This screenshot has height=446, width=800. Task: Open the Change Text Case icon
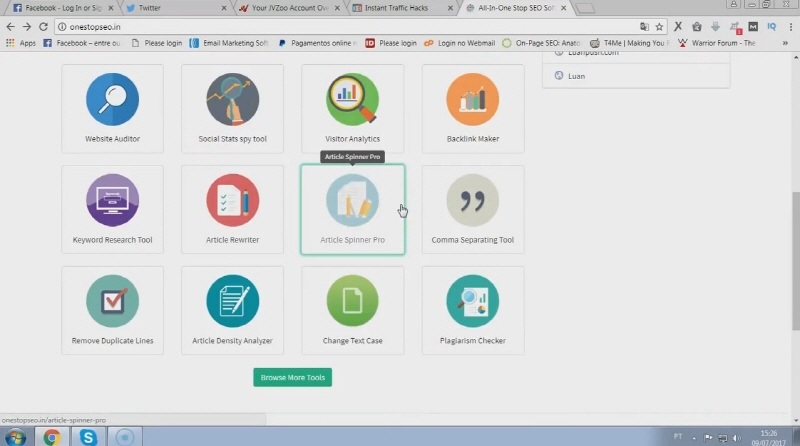[353, 301]
